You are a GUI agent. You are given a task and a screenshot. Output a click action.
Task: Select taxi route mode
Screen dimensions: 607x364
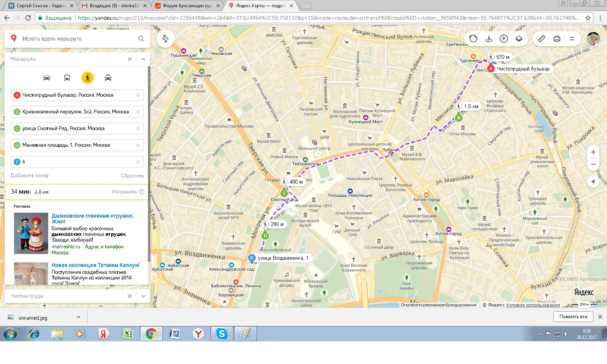[108, 78]
